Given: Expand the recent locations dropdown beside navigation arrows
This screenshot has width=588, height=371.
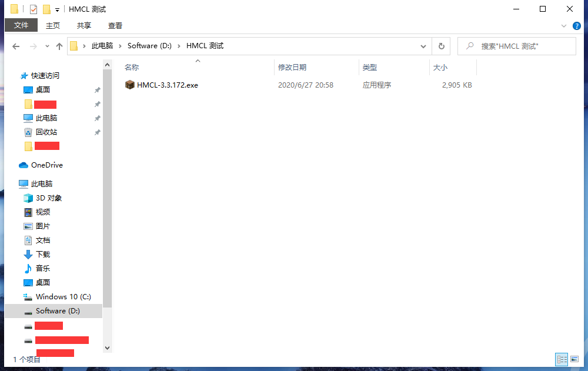Looking at the screenshot, I should [x=46, y=46].
